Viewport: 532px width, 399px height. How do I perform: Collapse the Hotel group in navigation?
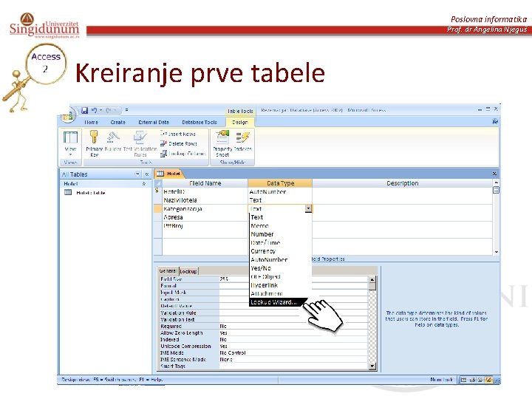(x=144, y=183)
